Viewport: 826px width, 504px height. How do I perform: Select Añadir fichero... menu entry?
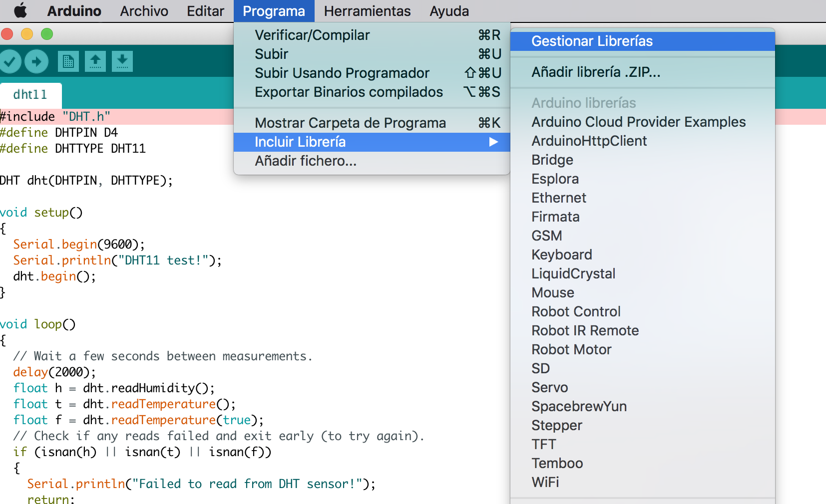[372, 161]
